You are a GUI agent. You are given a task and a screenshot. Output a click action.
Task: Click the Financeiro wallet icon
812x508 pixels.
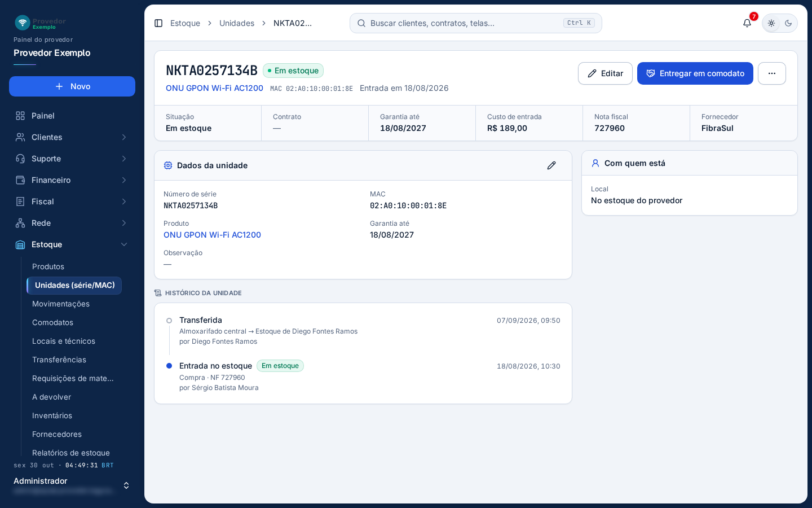pos(20,180)
